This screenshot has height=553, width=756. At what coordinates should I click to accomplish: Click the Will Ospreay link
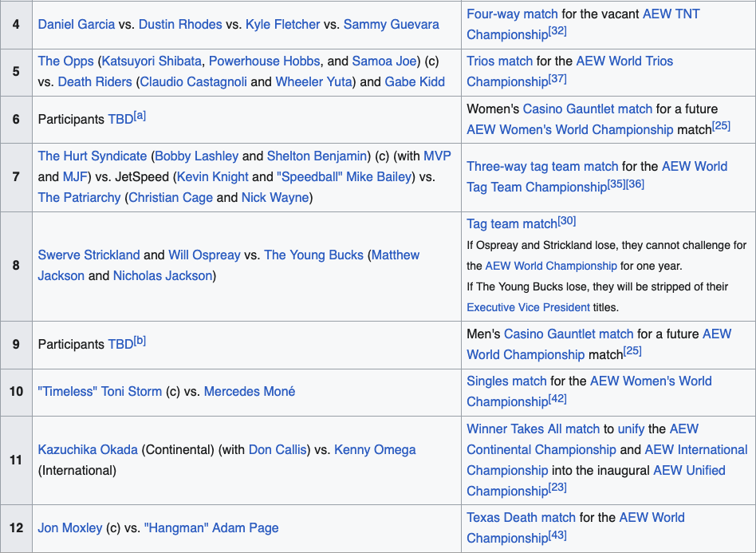pyautogui.click(x=204, y=255)
